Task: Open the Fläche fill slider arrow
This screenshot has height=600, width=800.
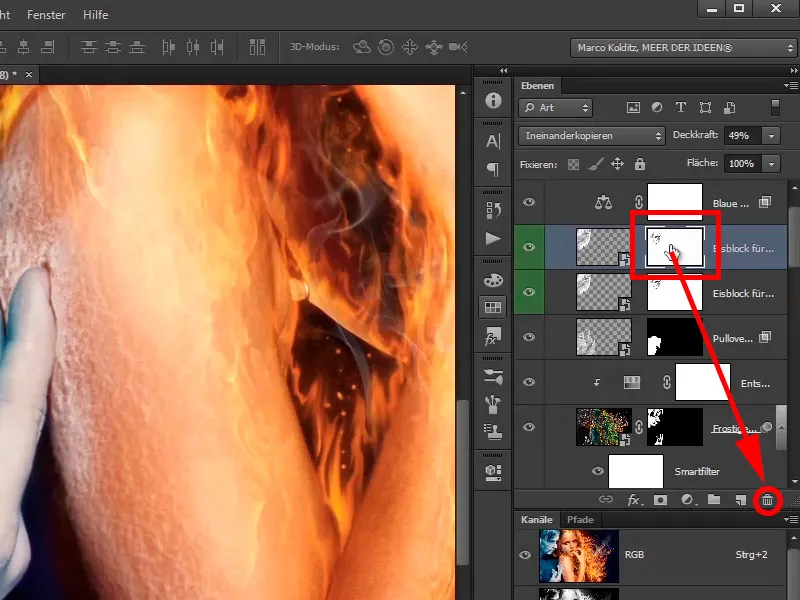Action: pyautogui.click(x=771, y=164)
